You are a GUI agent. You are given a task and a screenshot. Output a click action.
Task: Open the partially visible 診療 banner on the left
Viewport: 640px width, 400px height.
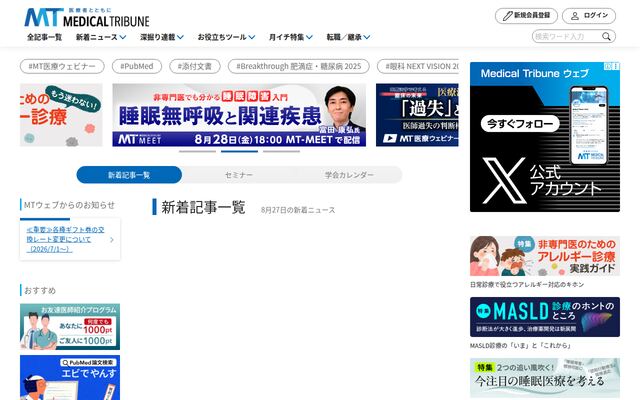point(61,115)
